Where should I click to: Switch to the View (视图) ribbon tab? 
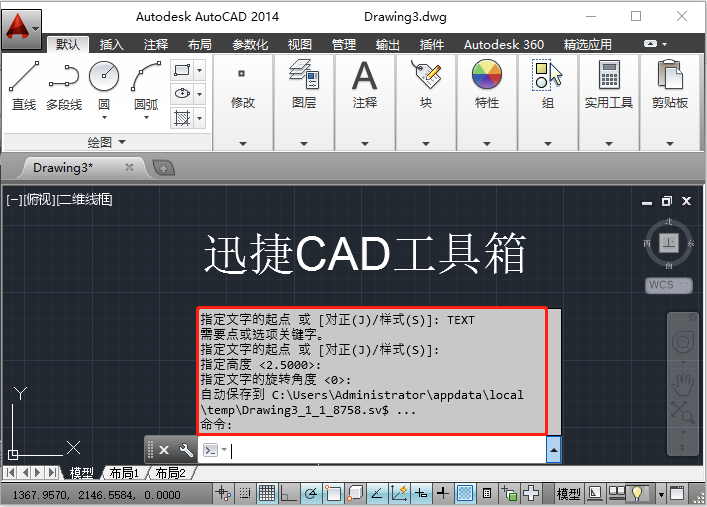(300, 45)
